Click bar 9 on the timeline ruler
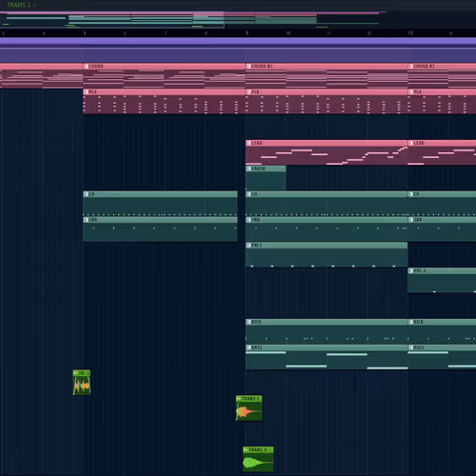Image resolution: width=476 pixels, height=476 pixels. coord(247,33)
